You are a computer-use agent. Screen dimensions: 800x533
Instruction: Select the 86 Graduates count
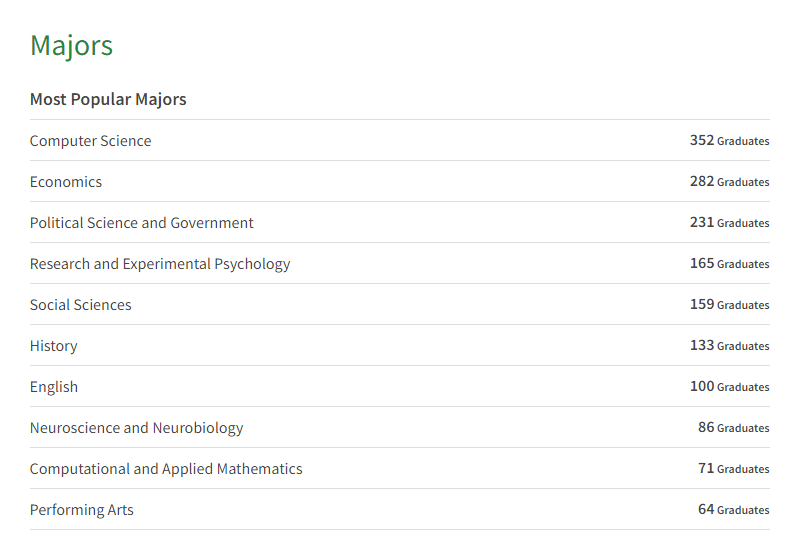tap(733, 428)
